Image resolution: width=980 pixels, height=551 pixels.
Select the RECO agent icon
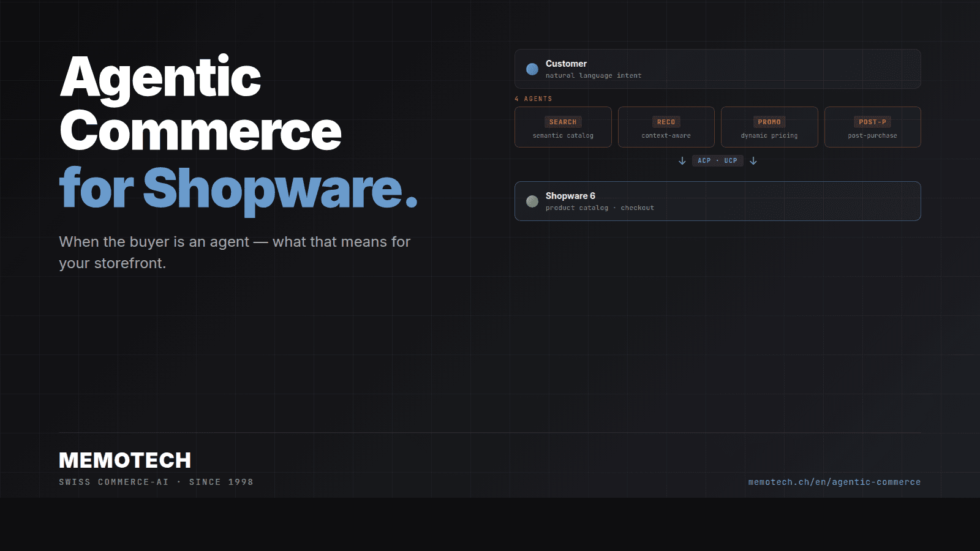point(665,121)
